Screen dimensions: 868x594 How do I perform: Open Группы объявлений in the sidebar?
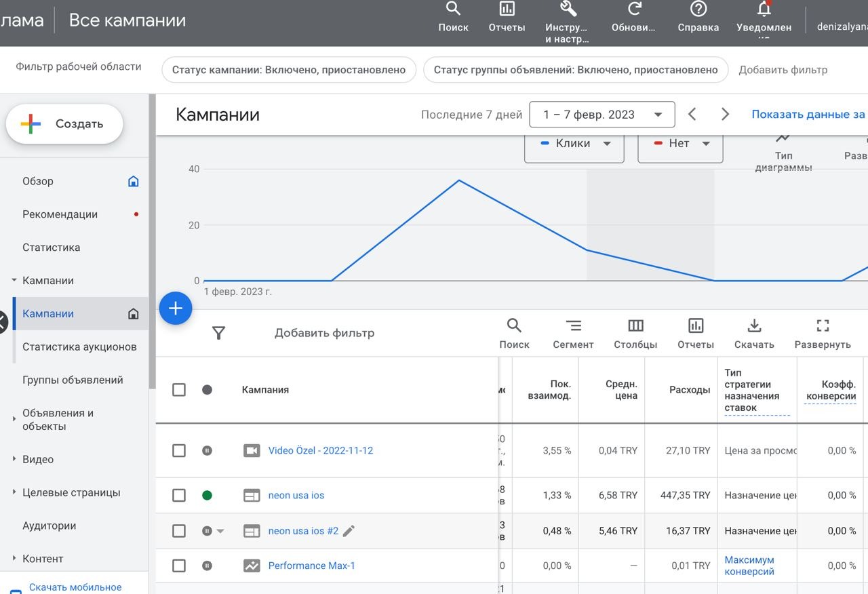click(73, 380)
